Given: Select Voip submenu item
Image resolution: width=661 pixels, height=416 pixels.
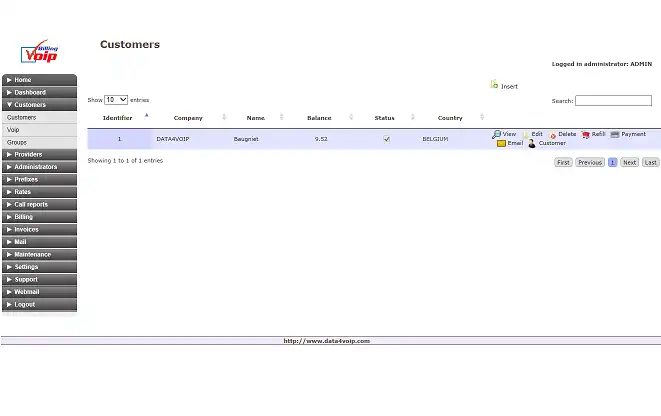Looking at the screenshot, I should coord(39,130).
